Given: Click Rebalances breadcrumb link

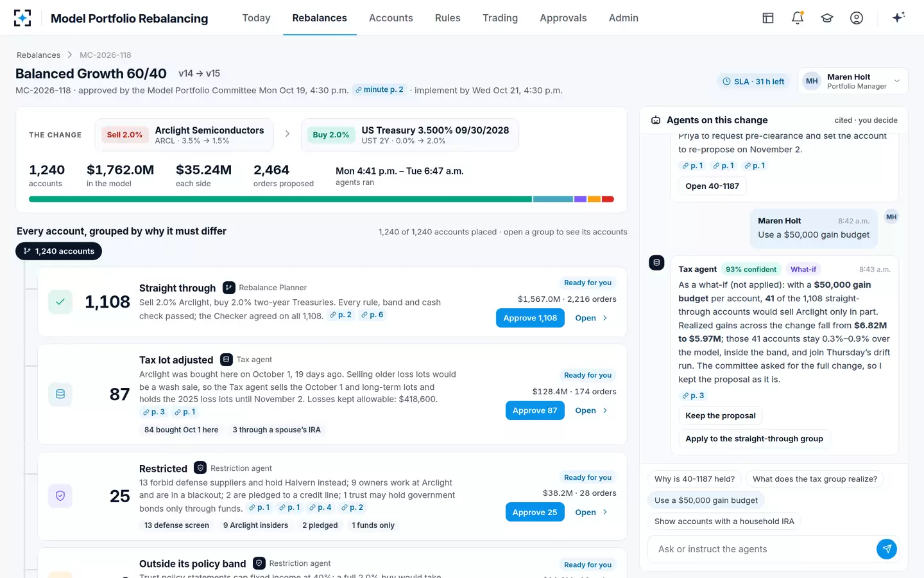Looking at the screenshot, I should [38, 55].
